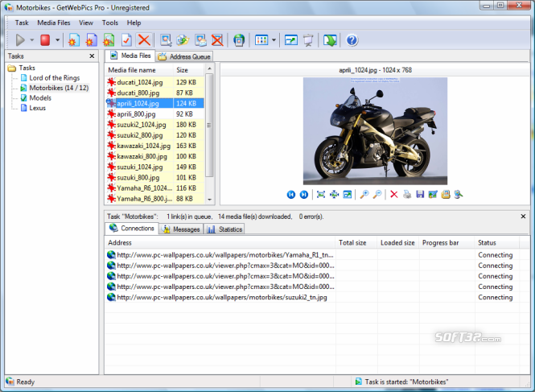Click the folder with green arrow icon
The width and height of the screenshot is (535, 392).
[183, 40]
